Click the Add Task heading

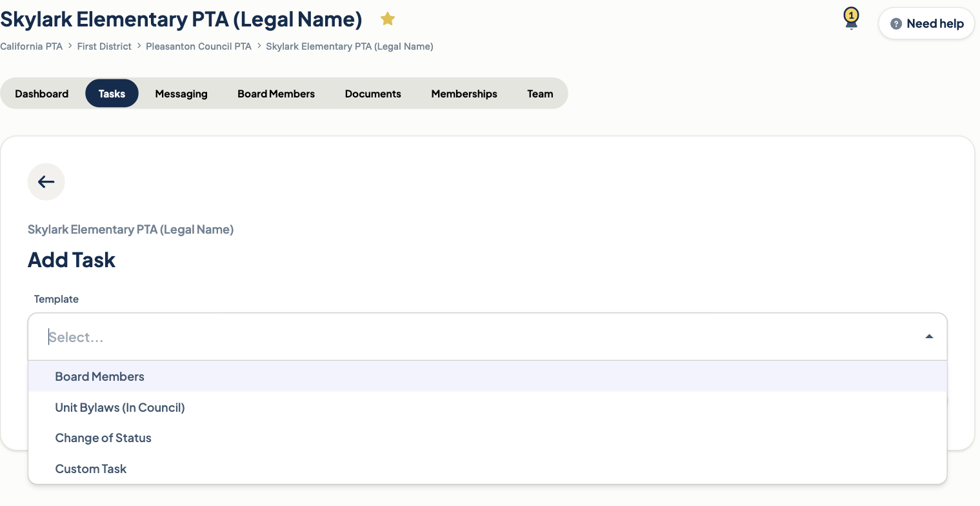coord(72,259)
